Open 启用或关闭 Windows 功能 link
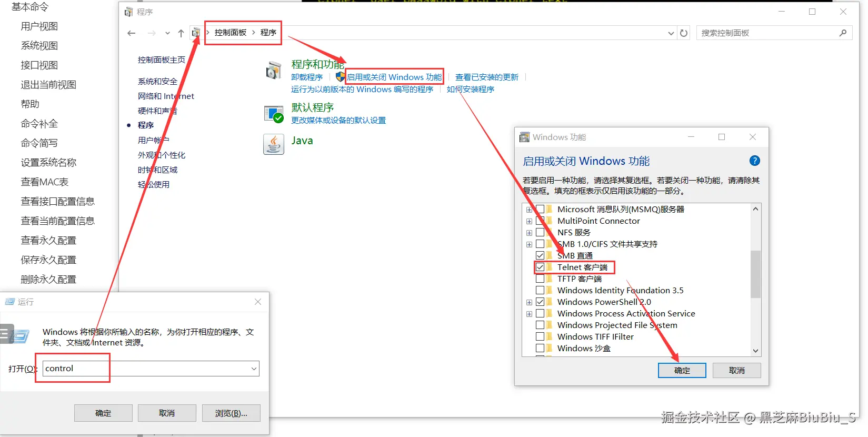The image size is (868, 437). coord(394,77)
